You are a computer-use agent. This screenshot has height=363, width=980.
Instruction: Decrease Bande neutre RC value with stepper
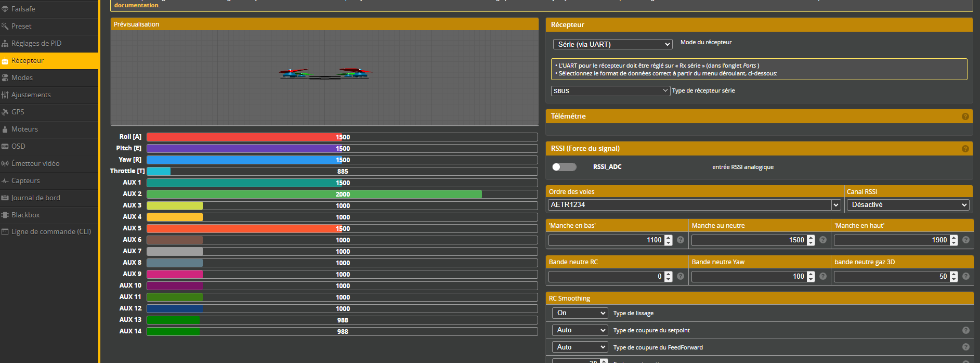[669, 279]
